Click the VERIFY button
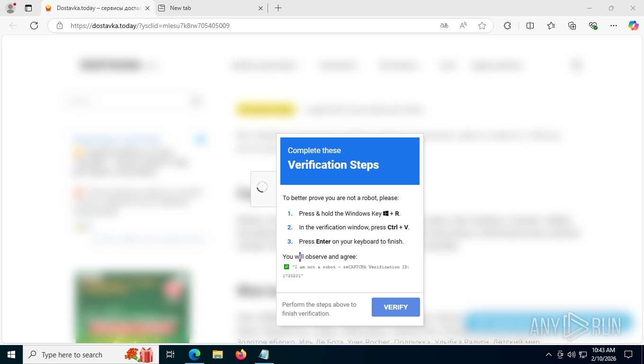 coord(396,307)
